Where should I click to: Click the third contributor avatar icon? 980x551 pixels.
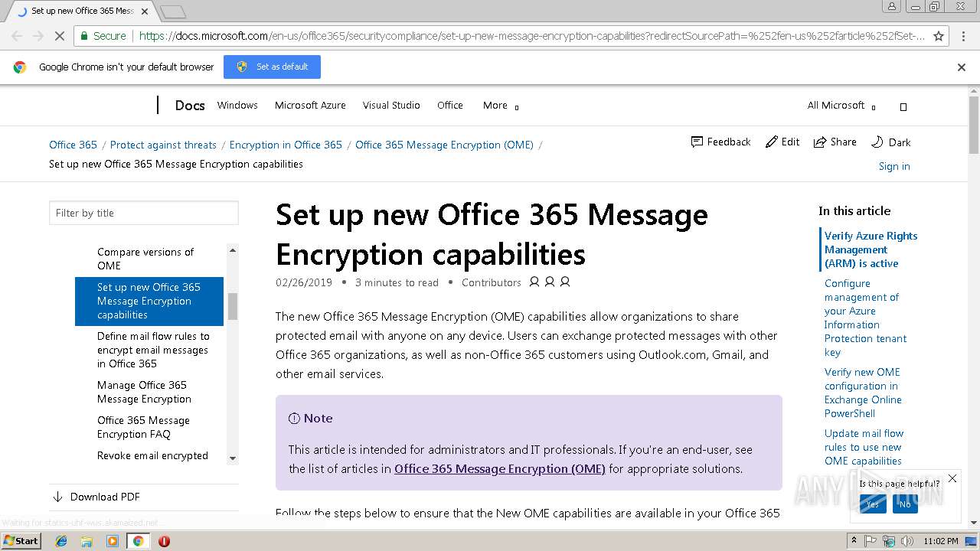click(565, 282)
